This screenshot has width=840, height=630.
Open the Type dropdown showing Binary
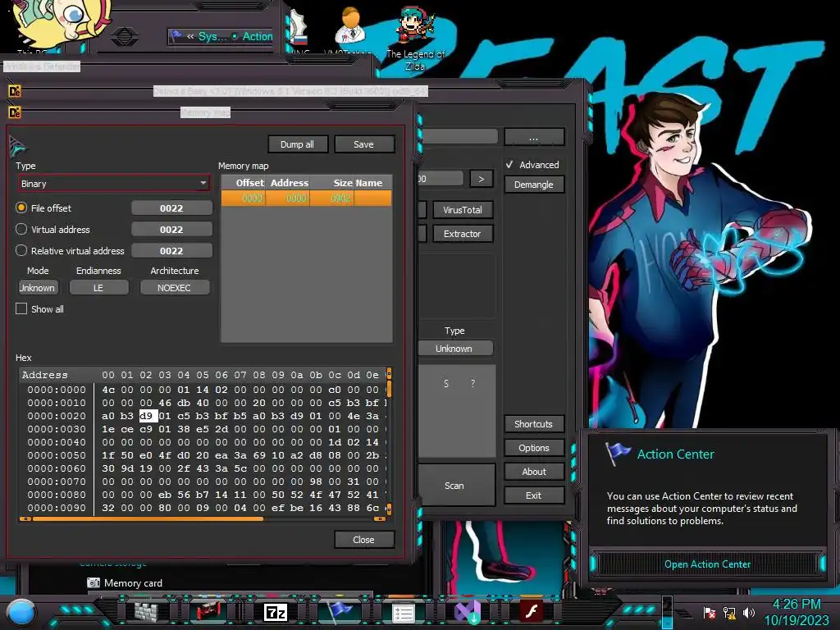point(113,184)
